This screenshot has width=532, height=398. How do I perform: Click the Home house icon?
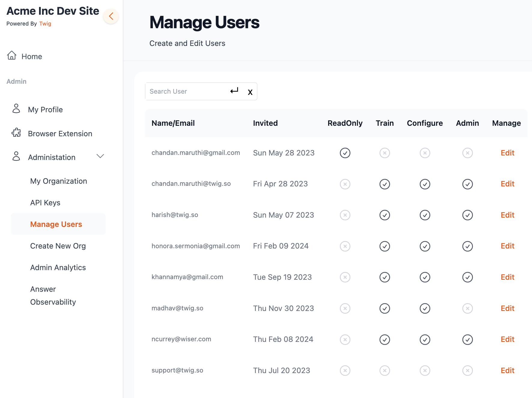12,56
